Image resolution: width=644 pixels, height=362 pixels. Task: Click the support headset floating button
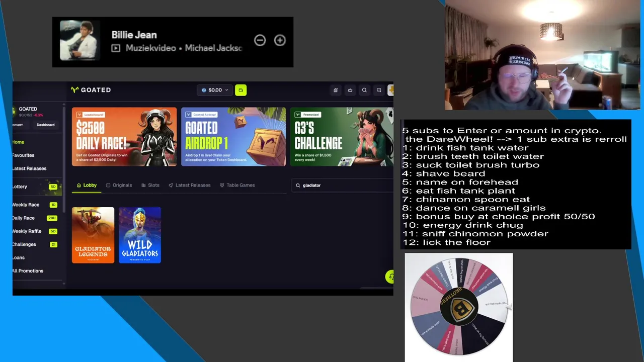(x=390, y=277)
